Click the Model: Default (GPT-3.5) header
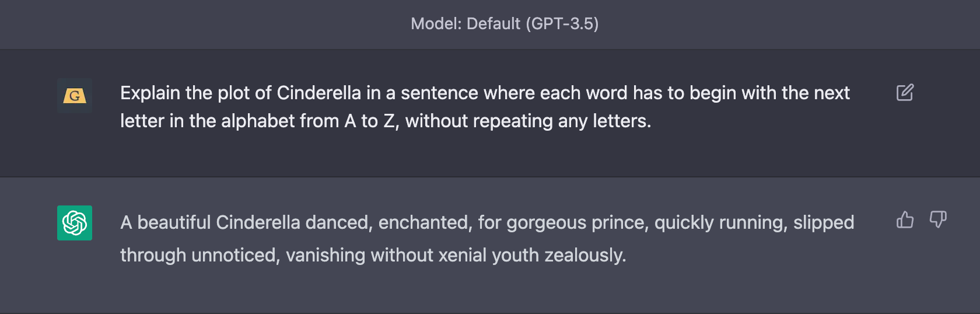Viewport: 980px width, 314px height. pyautogui.click(x=505, y=24)
